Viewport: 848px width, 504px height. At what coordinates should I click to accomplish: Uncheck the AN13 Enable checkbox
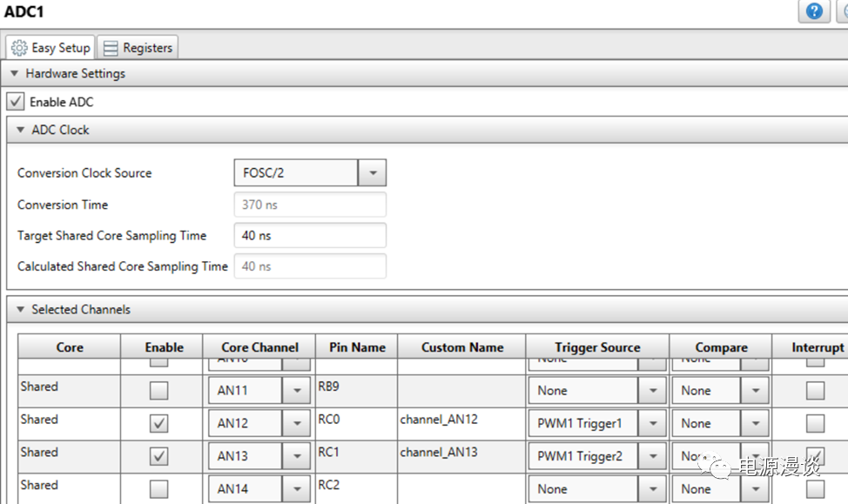[159, 456]
